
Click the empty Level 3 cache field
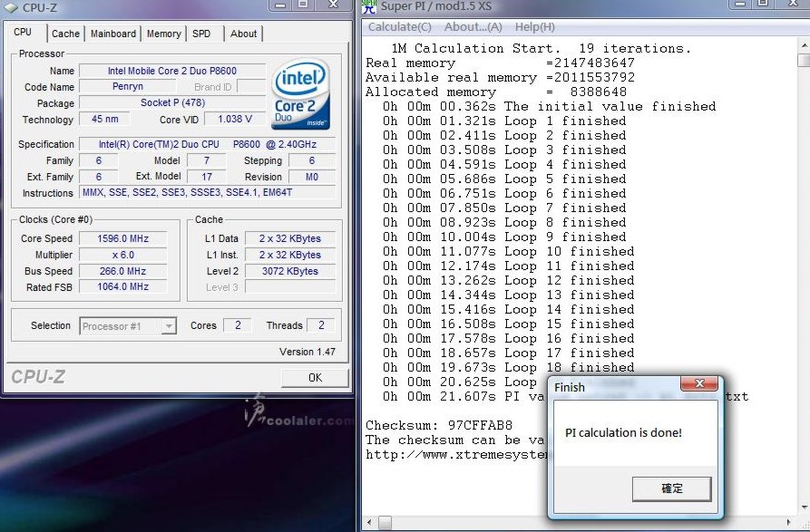point(290,287)
